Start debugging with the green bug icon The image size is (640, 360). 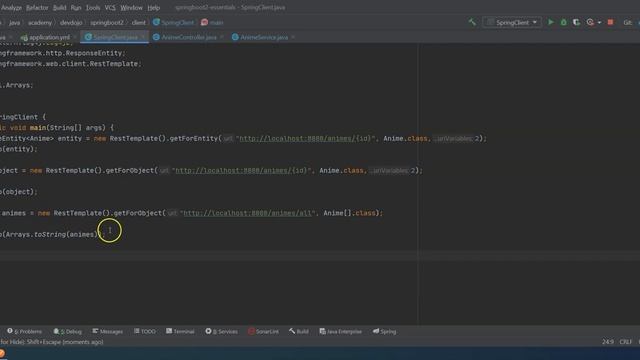pos(564,22)
